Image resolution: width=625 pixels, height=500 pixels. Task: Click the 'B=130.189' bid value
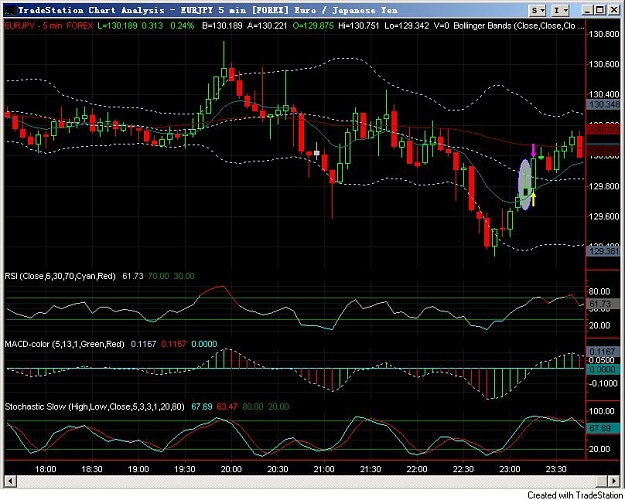click(x=222, y=26)
